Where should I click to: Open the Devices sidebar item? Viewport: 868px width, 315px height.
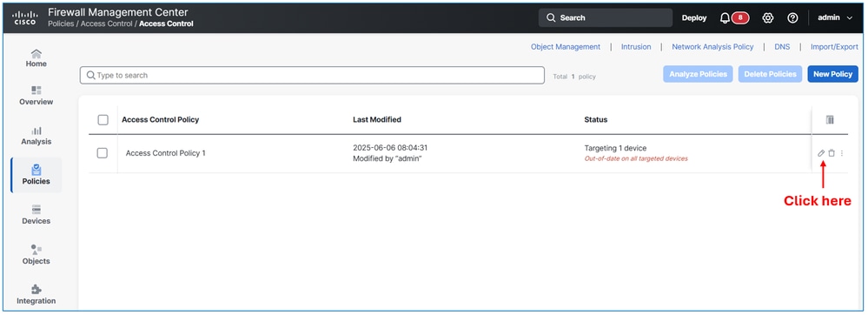click(x=36, y=215)
